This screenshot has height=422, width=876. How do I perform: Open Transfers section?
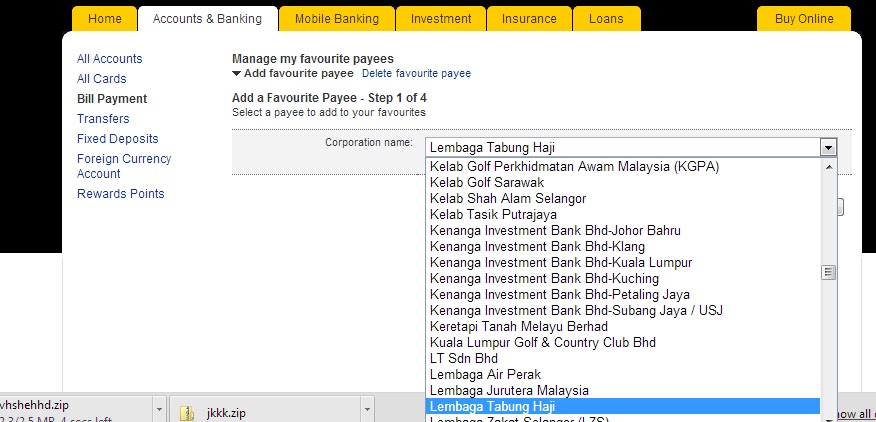coord(103,118)
